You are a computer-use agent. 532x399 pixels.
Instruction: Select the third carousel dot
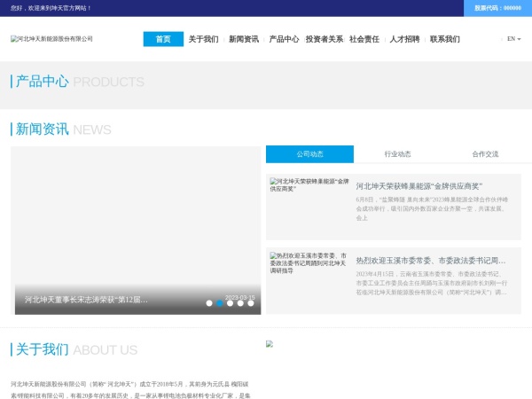pyautogui.click(x=230, y=303)
